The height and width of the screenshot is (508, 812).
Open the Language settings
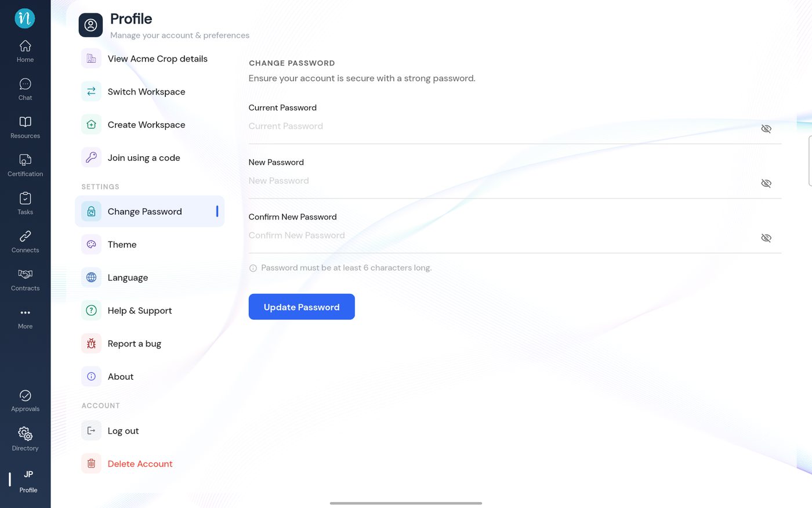(x=150, y=278)
